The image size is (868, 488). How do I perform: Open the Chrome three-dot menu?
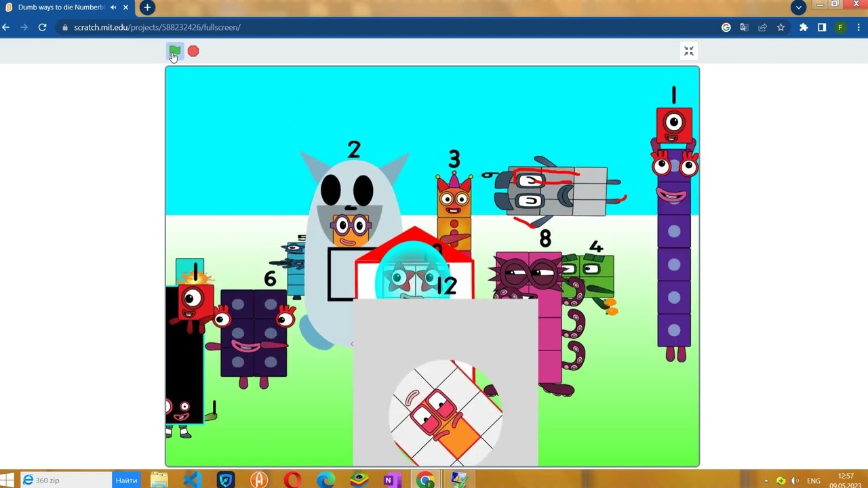click(x=859, y=27)
